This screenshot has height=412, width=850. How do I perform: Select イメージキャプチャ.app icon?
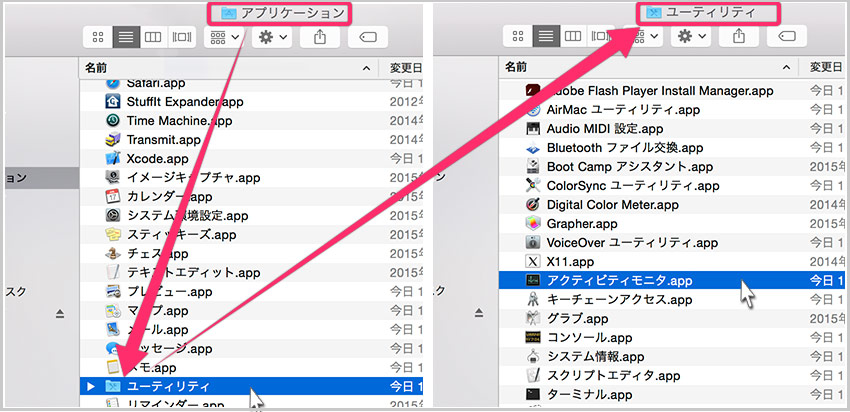112,177
